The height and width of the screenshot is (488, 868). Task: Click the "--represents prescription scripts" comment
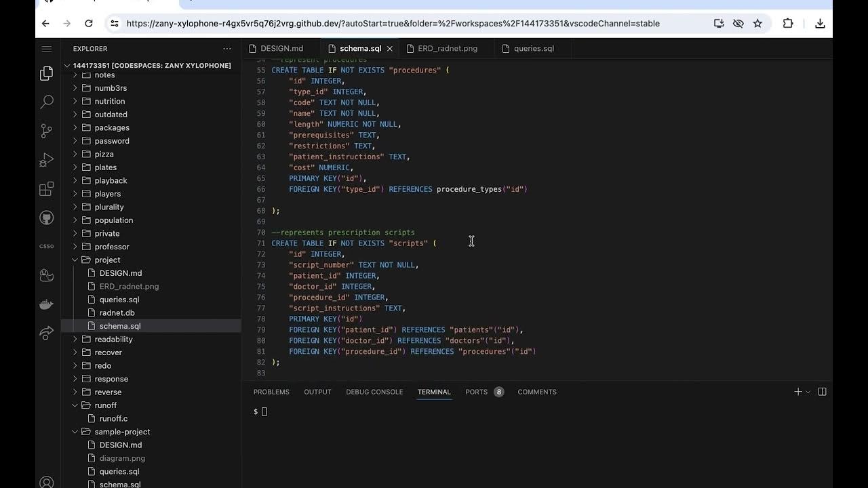pyautogui.click(x=343, y=232)
